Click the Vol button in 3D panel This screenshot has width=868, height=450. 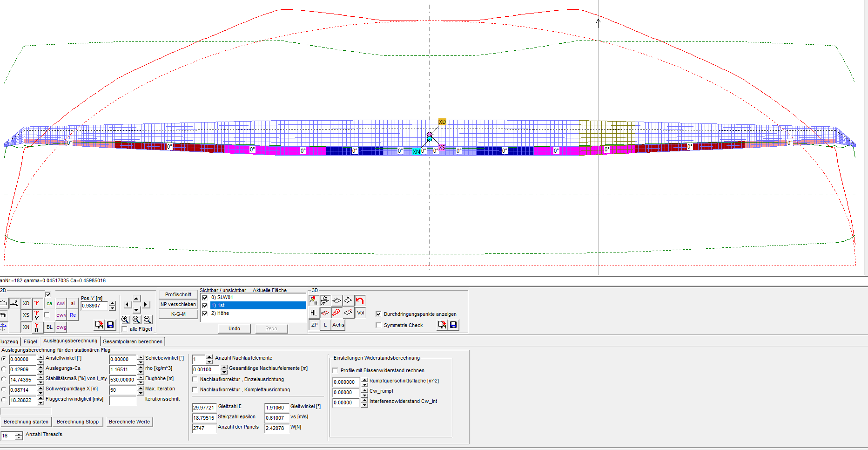coord(360,313)
